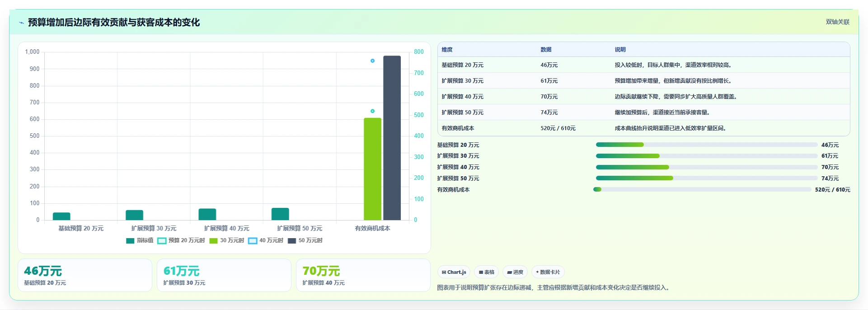868x310 pixels.
Task: Toggle the 指标值 legend series
Action: 140,240
